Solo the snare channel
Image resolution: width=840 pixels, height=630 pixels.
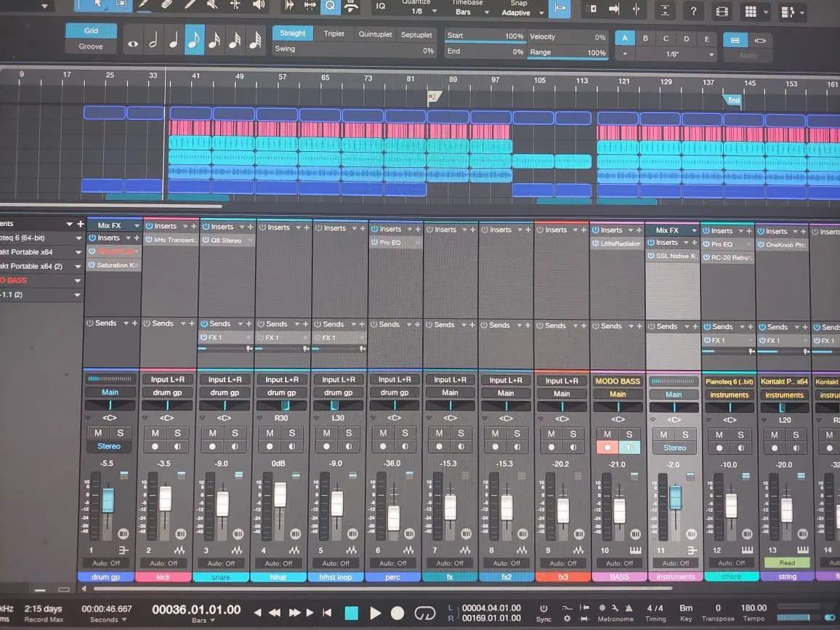[235, 433]
